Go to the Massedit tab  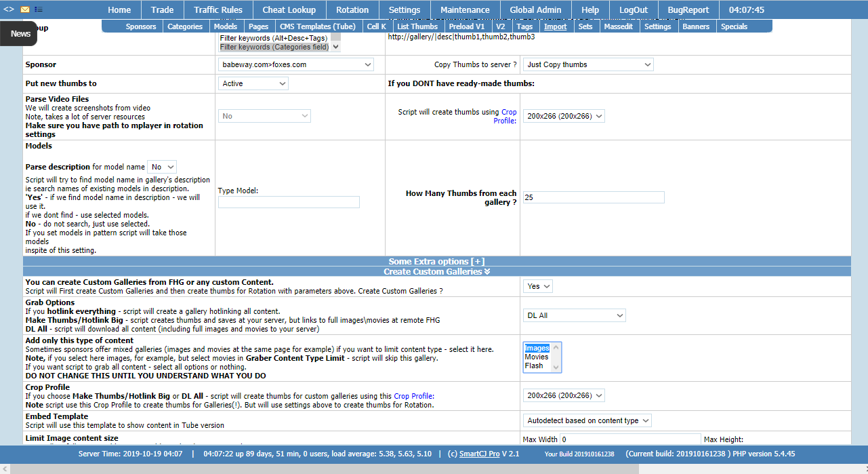pos(618,26)
